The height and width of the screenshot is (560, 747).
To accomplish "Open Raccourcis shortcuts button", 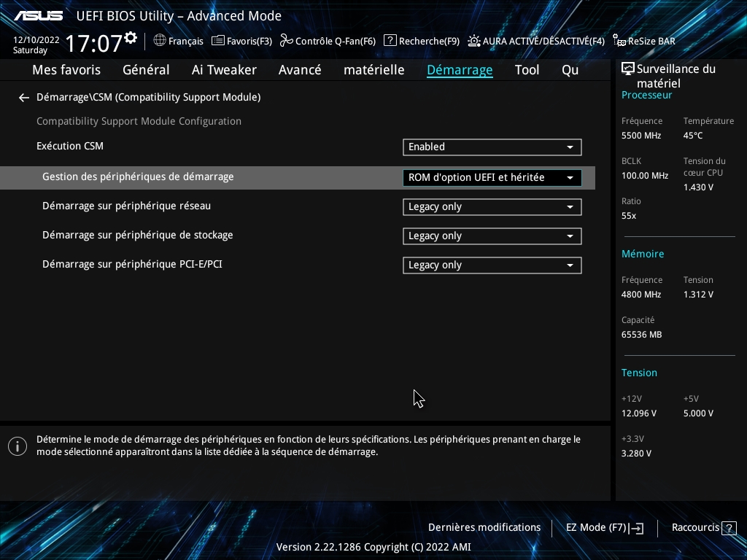I will click(704, 528).
